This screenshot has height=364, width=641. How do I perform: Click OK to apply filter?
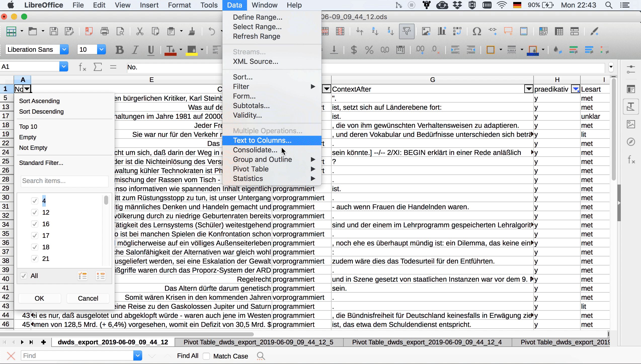pyautogui.click(x=39, y=298)
